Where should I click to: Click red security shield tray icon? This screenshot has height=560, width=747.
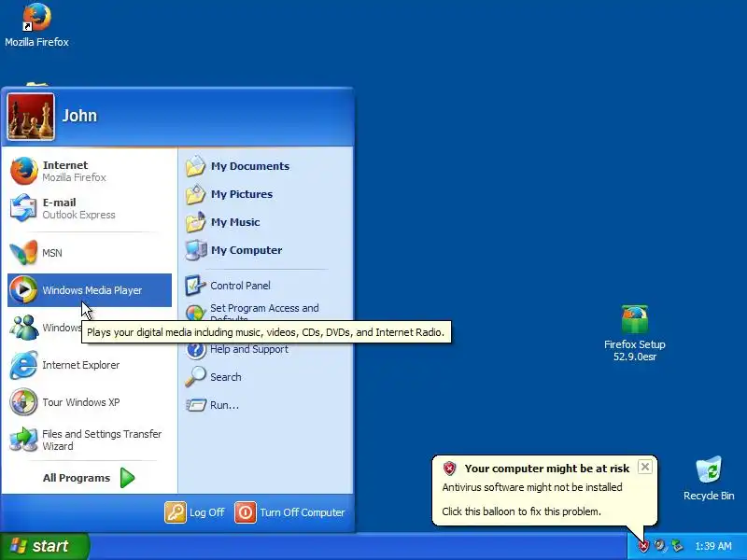(x=643, y=546)
